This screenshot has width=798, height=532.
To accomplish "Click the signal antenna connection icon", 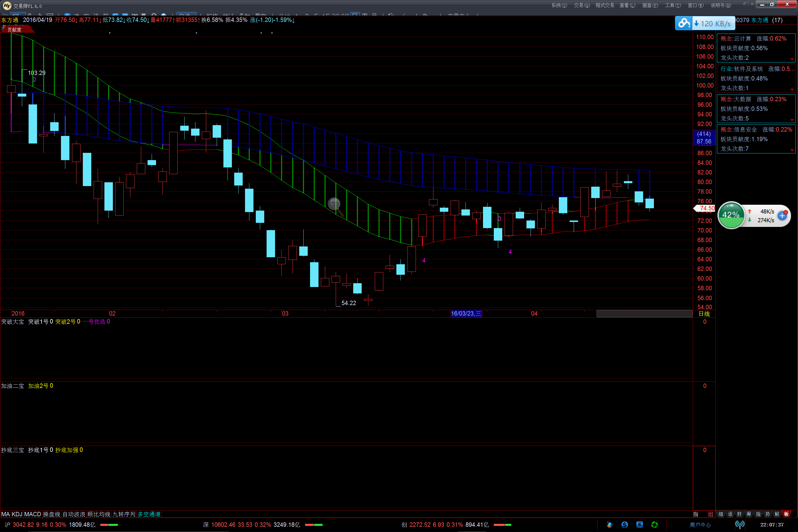I will tap(740, 525).
